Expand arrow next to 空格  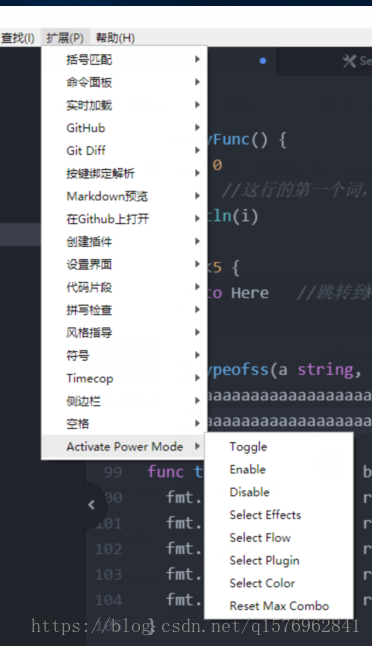[197, 423]
